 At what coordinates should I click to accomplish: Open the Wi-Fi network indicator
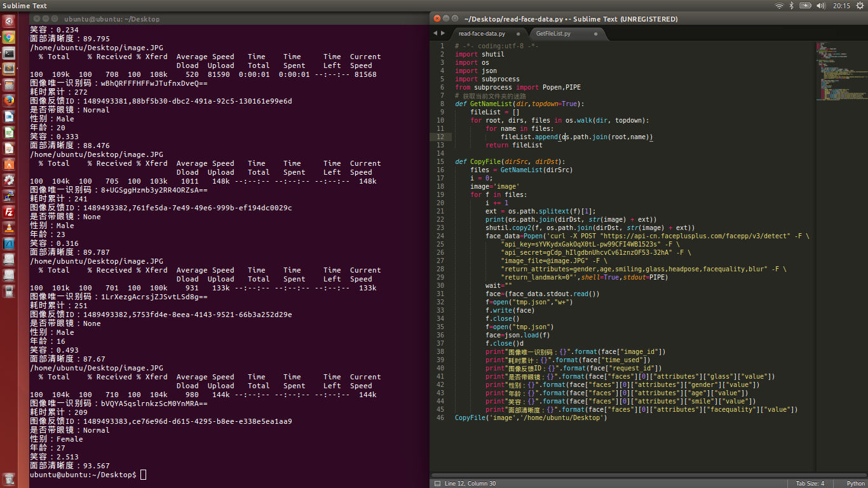[x=779, y=6]
